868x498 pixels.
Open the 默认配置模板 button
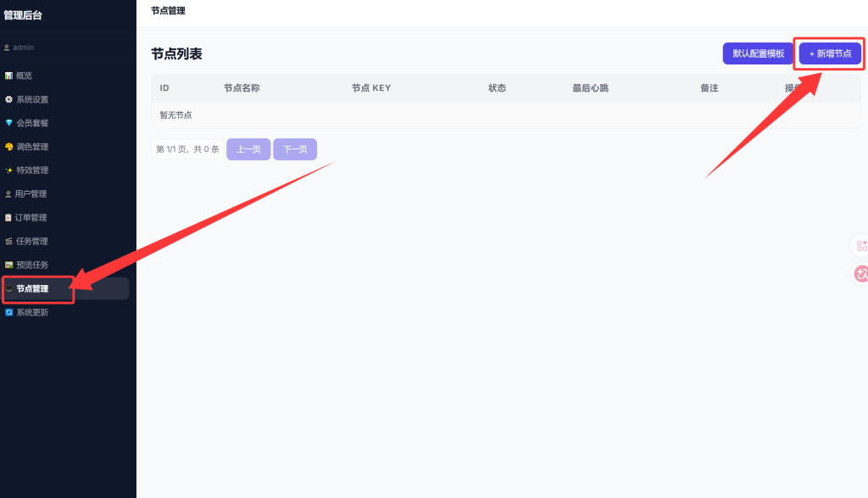(759, 53)
